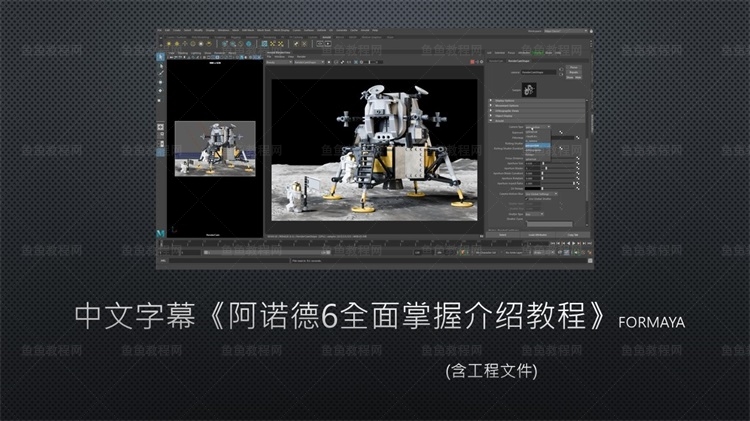This screenshot has height=421, width=750.
Task: Open the Lighting menu of viewport panel
Action: coord(196,53)
